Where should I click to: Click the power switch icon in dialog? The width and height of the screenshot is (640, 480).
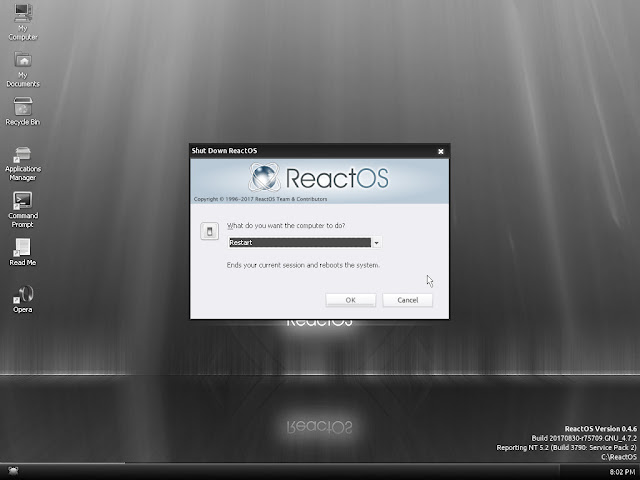pyautogui.click(x=209, y=231)
